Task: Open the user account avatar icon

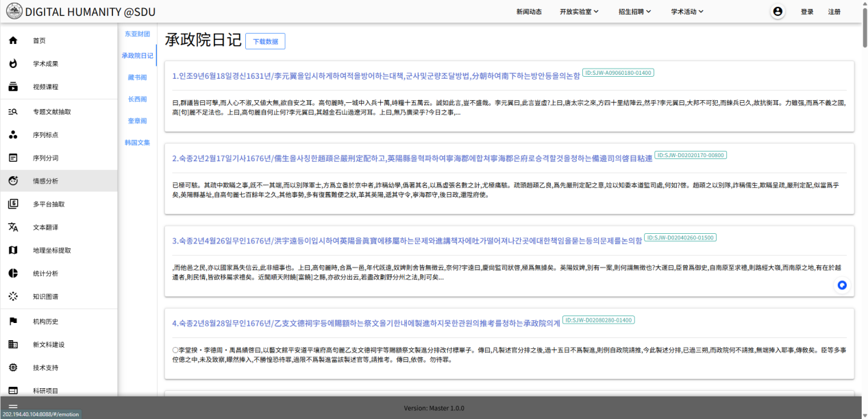Action: pos(778,12)
